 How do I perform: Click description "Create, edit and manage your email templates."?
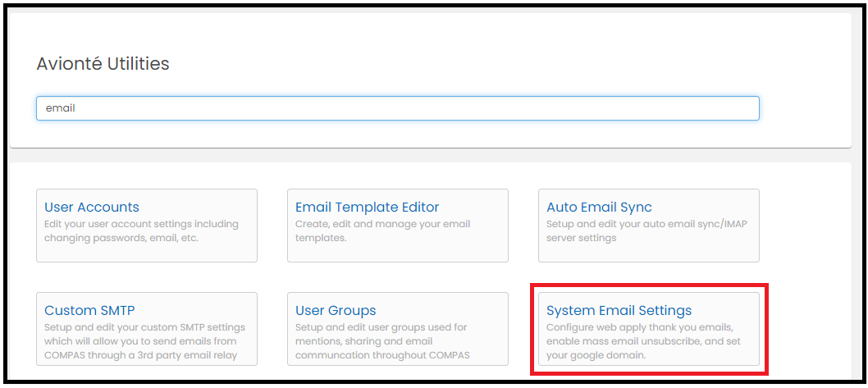[x=382, y=231]
